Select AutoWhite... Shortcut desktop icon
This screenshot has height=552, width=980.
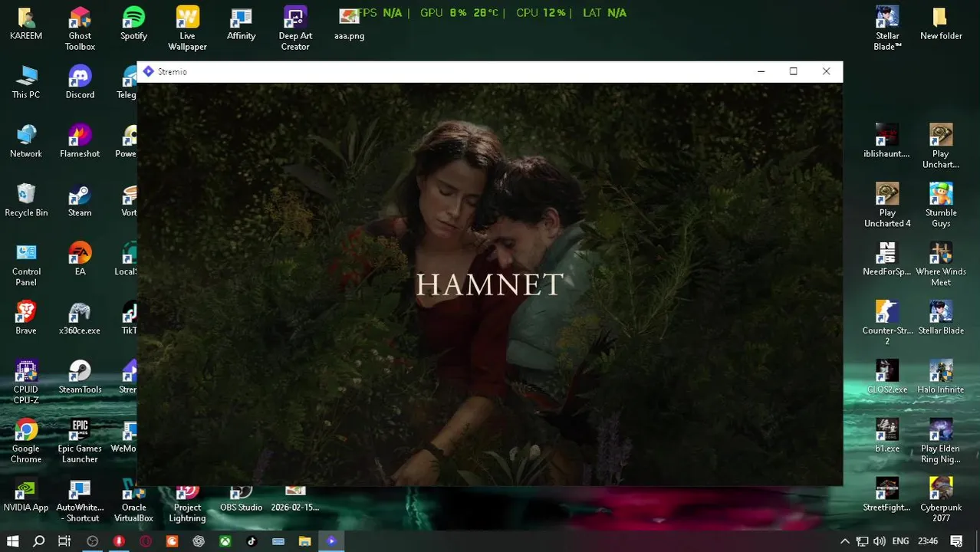pos(80,501)
